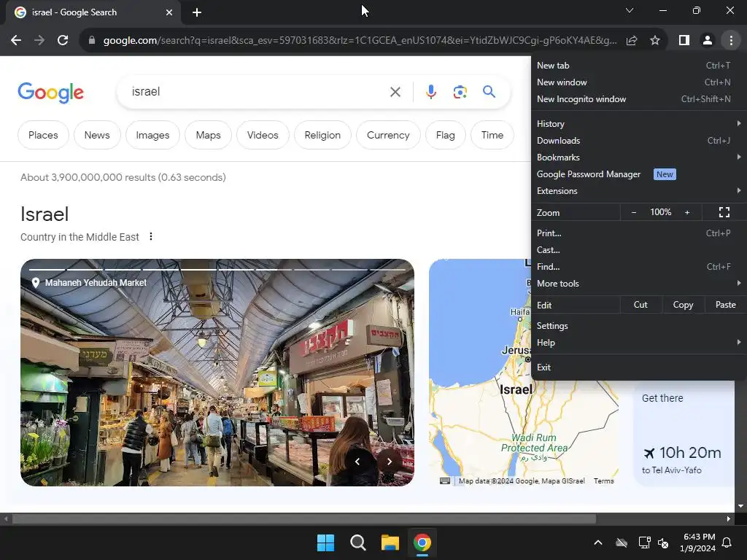Click the muted volume tray icon
The image size is (747, 560).
point(662,542)
